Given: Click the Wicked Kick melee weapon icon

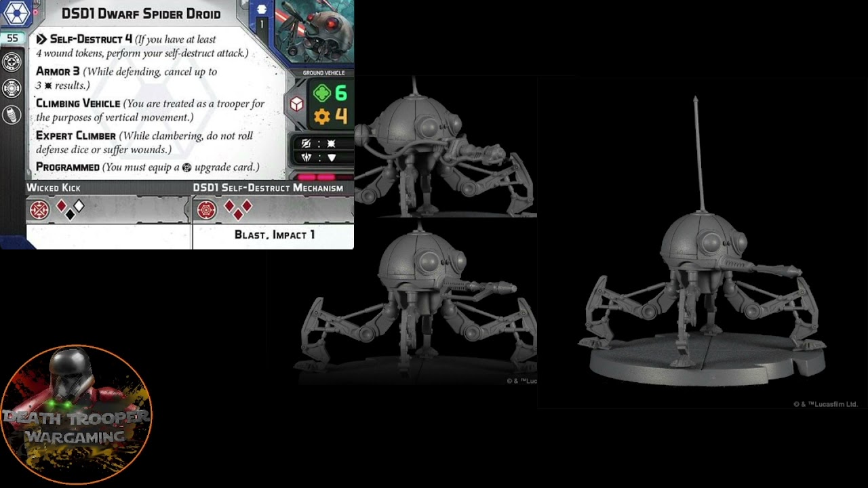Looking at the screenshot, I should [x=39, y=210].
